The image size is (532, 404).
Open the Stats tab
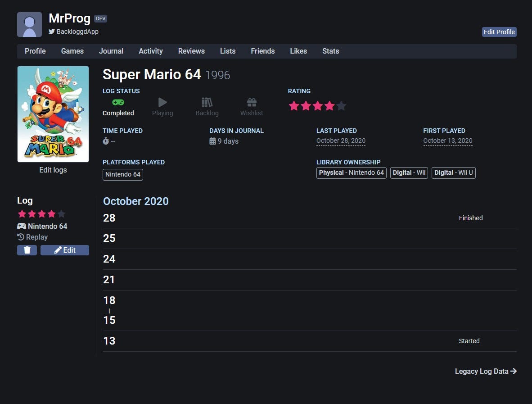330,51
